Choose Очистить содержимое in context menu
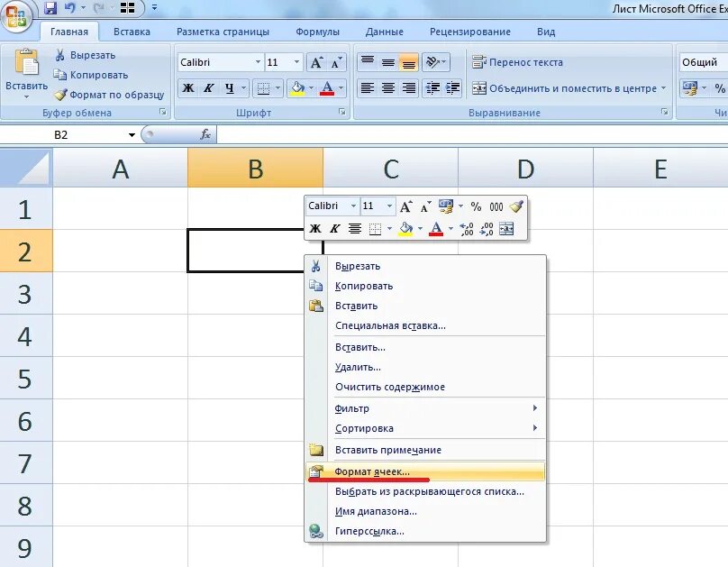 [x=425, y=388]
